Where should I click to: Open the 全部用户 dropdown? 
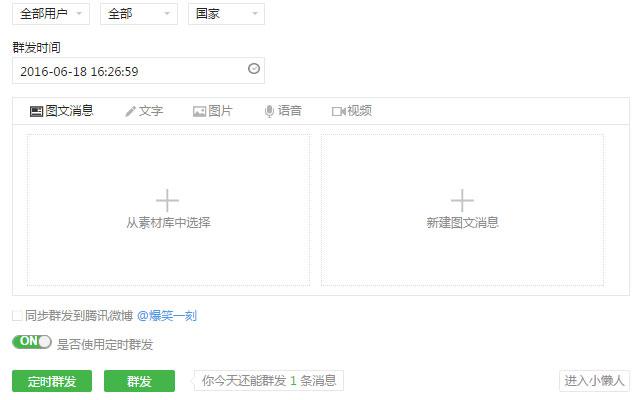(x=51, y=14)
